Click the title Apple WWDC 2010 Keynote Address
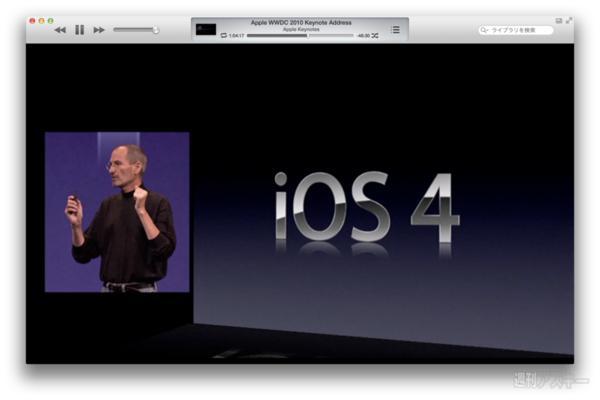Image resolution: width=600 pixels, height=400 pixels. point(301,23)
